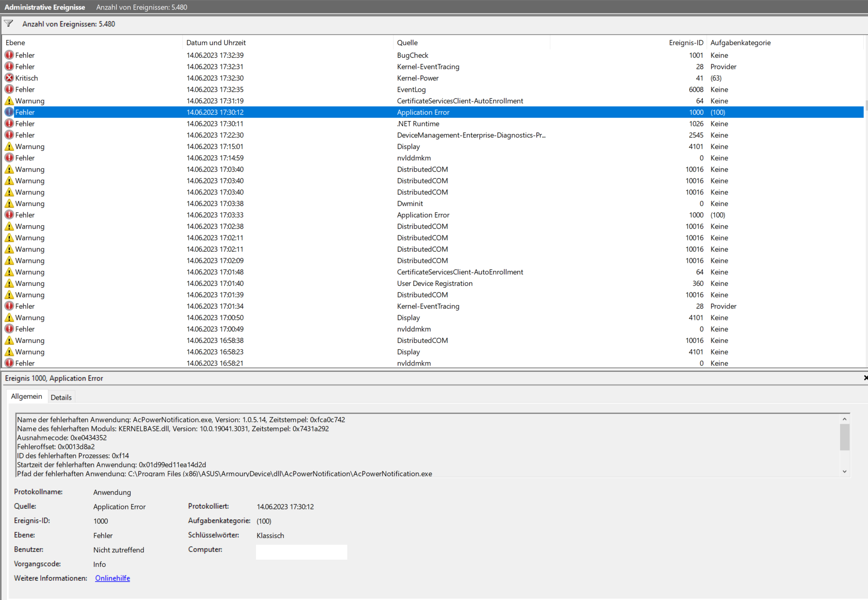868x600 pixels.
Task: Click event ID 6008 cell
Action: pyautogui.click(x=696, y=89)
